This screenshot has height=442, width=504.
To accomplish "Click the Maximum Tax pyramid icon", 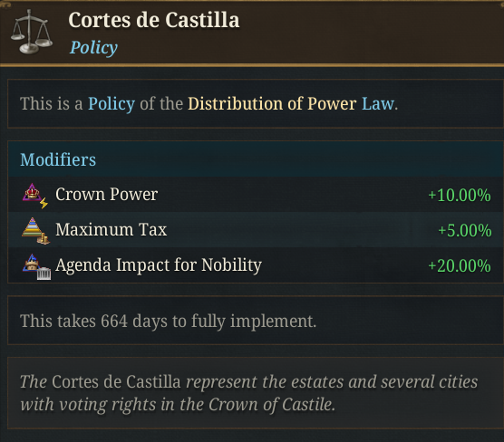I will pyautogui.click(x=35, y=230).
